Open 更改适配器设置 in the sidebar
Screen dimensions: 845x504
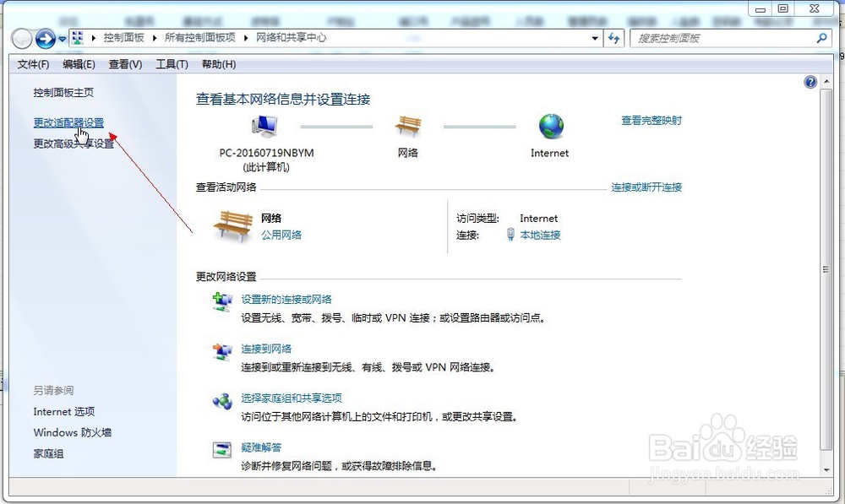(x=69, y=122)
